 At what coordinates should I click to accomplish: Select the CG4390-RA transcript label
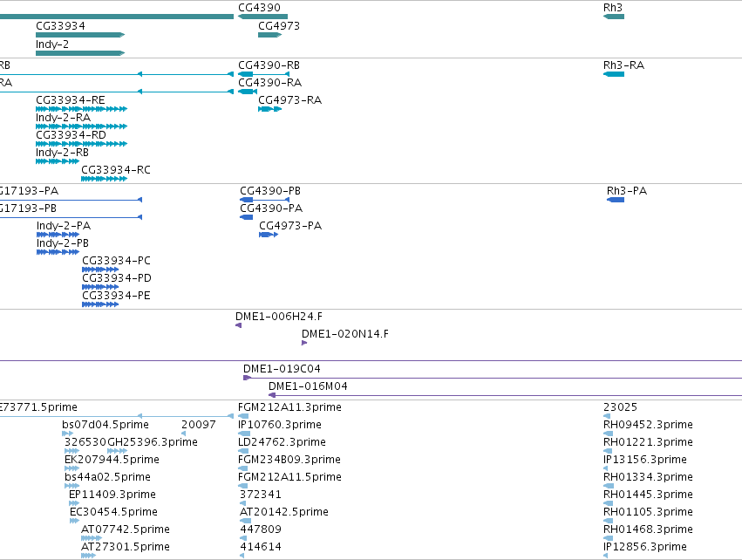coord(269,83)
